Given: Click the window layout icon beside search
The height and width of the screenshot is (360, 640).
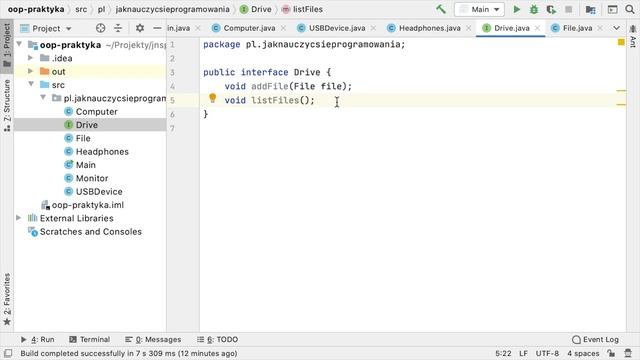Looking at the screenshot, I should point(612,9).
